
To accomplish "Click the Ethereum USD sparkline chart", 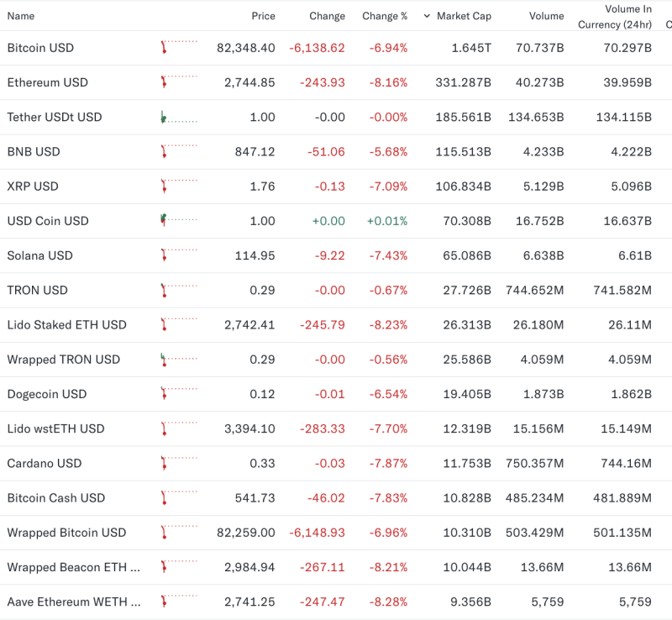I will 176,82.
